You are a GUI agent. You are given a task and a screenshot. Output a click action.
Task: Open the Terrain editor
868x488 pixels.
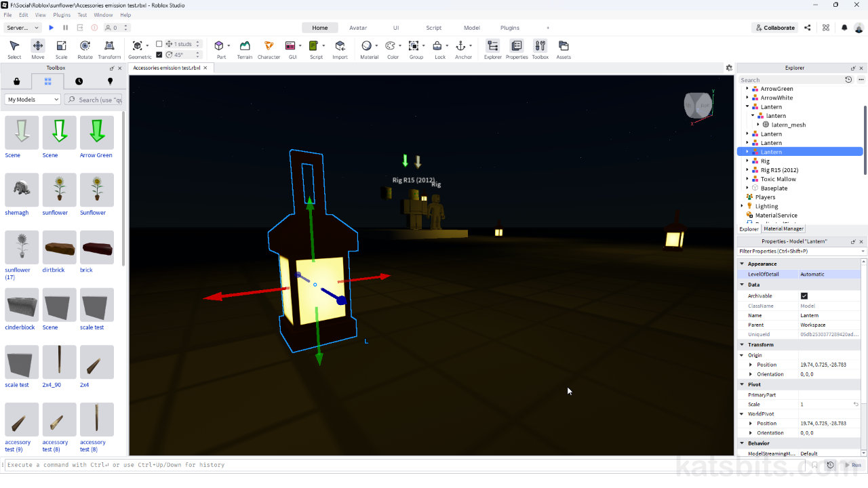[245, 49]
